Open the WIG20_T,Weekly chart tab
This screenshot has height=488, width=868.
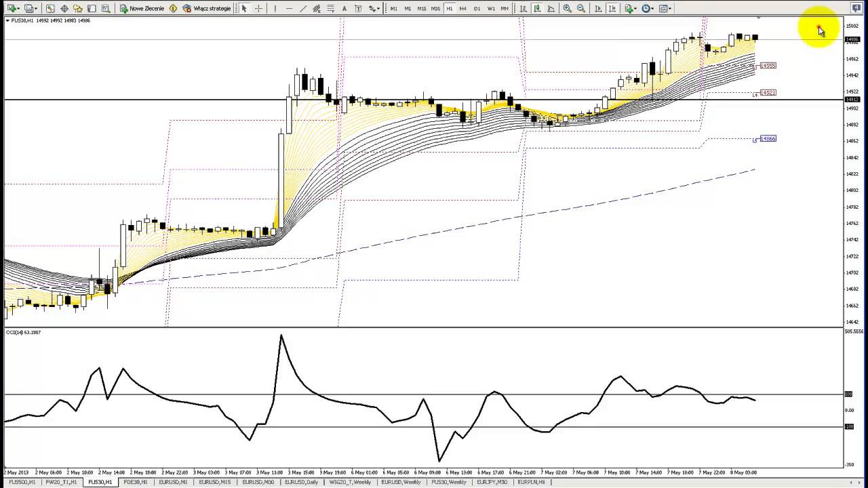(350, 483)
